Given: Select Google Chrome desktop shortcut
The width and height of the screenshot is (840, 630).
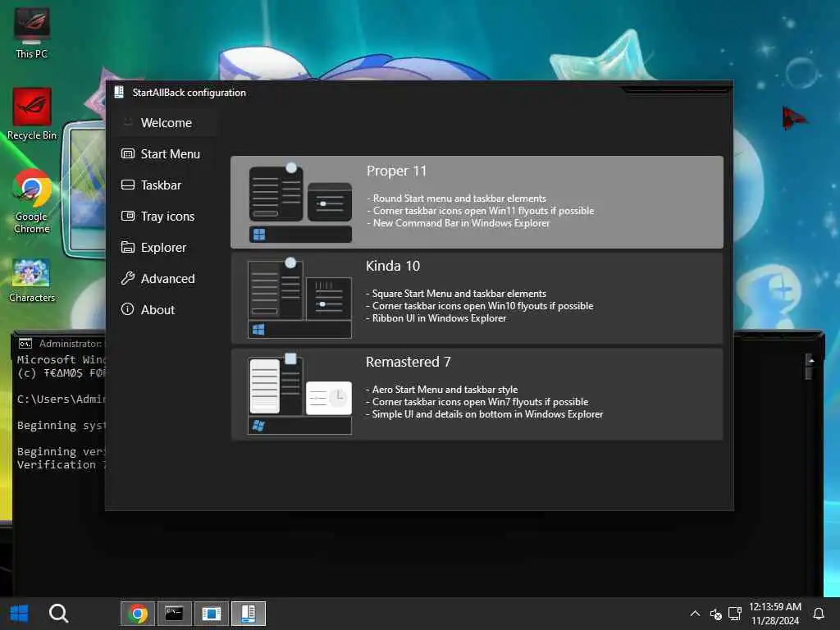Looking at the screenshot, I should click(x=32, y=202).
